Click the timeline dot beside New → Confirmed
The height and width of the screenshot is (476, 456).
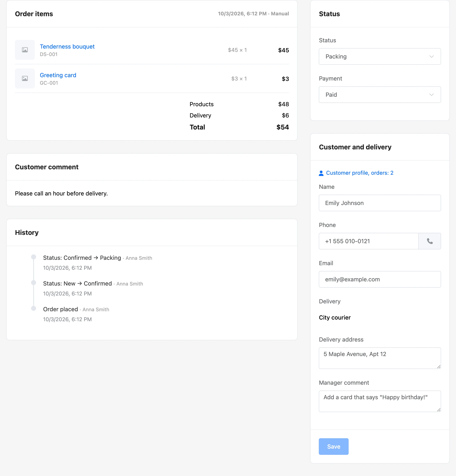34,283
